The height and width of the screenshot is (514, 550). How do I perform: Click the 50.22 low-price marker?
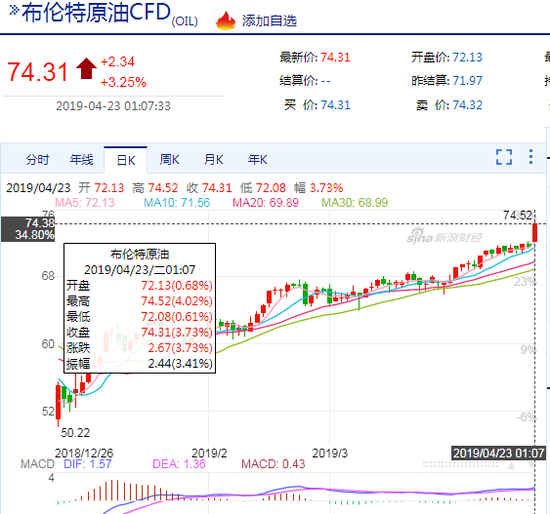[75, 433]
